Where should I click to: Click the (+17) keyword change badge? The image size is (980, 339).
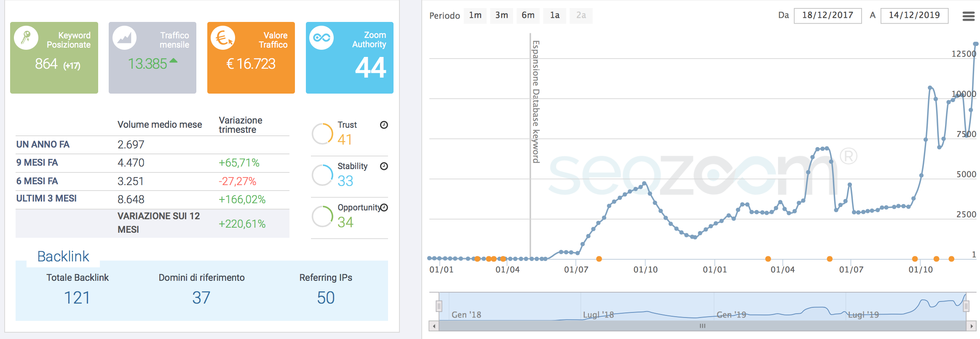72,66
